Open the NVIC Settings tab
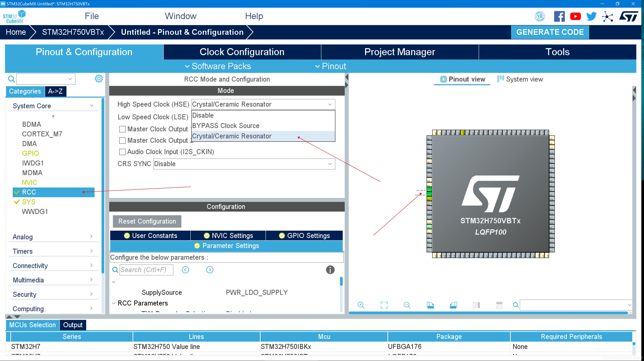This screenshot has width=644, height=361. tap(228, 235)
